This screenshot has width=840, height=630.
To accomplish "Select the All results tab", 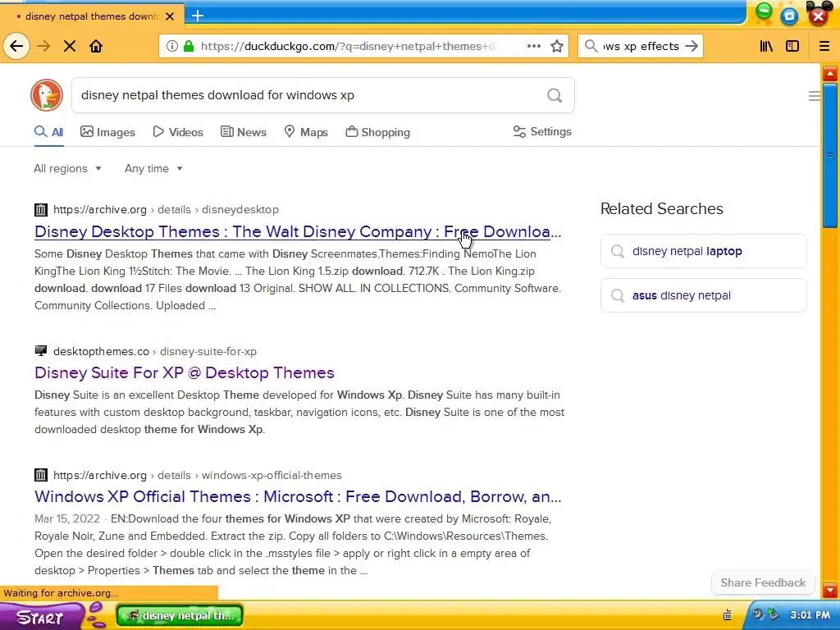I will 48,132.
